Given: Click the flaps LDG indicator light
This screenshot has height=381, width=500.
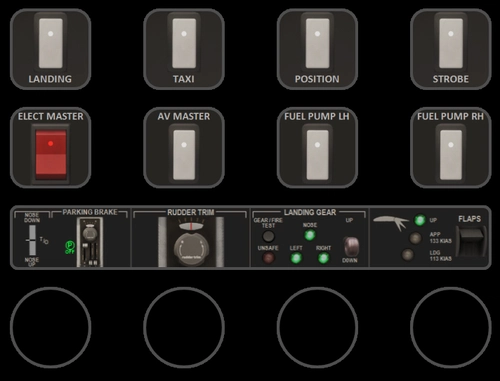Looking at the screenshot, I should click(407, 255).
